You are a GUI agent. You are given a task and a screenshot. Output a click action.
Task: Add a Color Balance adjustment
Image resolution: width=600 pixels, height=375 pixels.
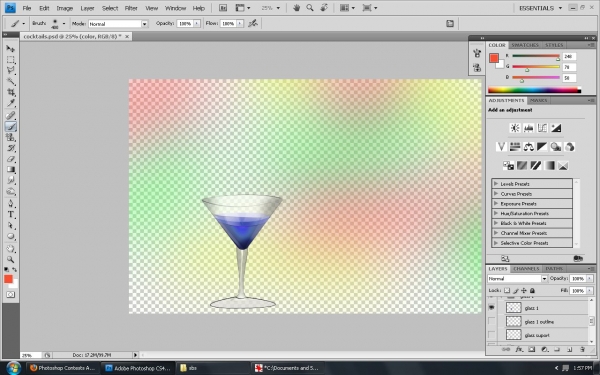[529, 147]
